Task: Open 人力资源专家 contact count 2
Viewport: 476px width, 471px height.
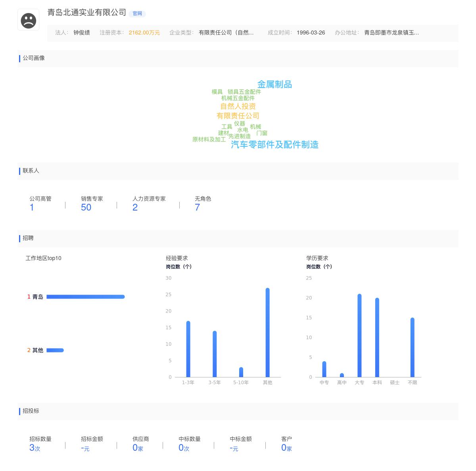Action: point(135,207)
